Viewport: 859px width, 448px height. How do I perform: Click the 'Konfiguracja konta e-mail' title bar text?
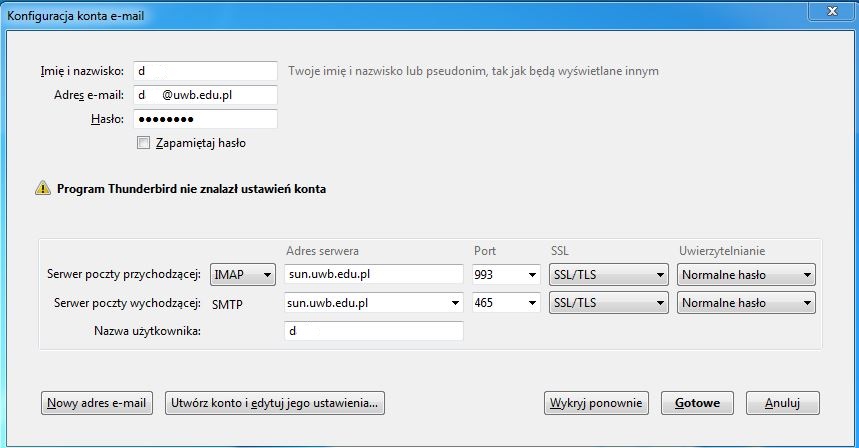coord(76,16)
